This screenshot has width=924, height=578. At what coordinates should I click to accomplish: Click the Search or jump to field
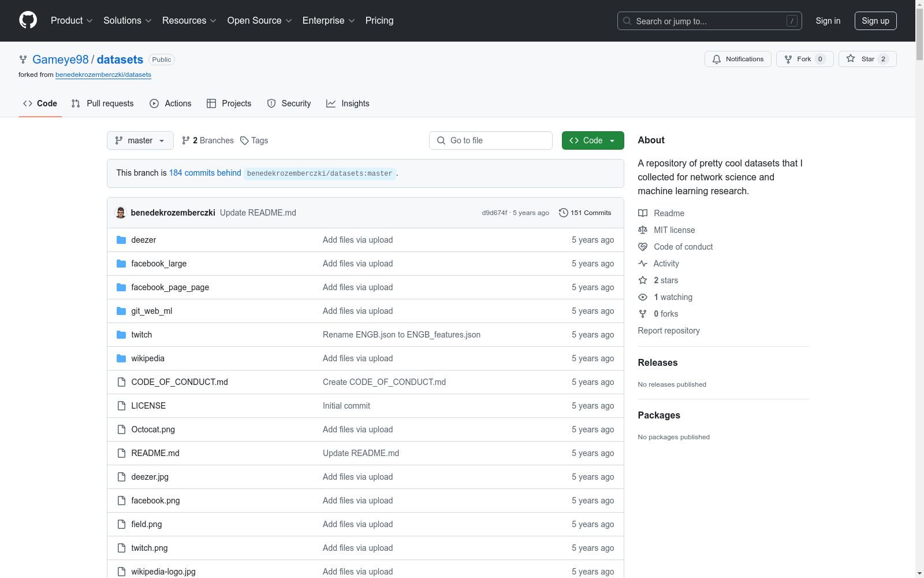coord(710,21)
